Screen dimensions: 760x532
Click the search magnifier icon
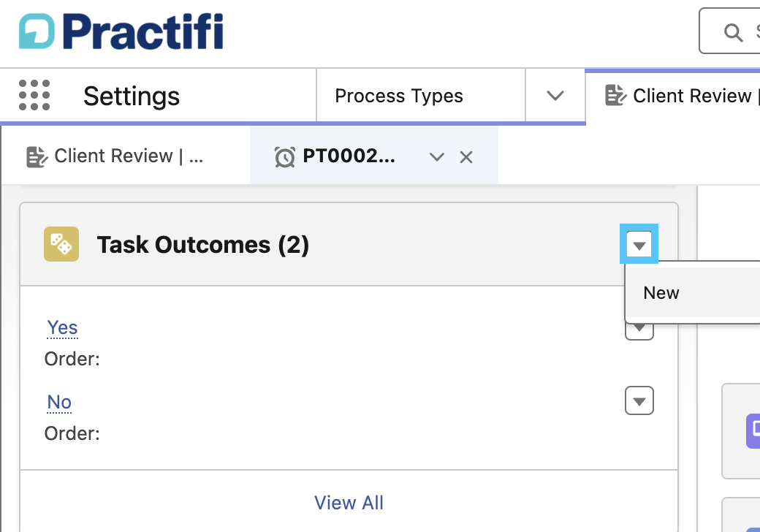point(733,32)
